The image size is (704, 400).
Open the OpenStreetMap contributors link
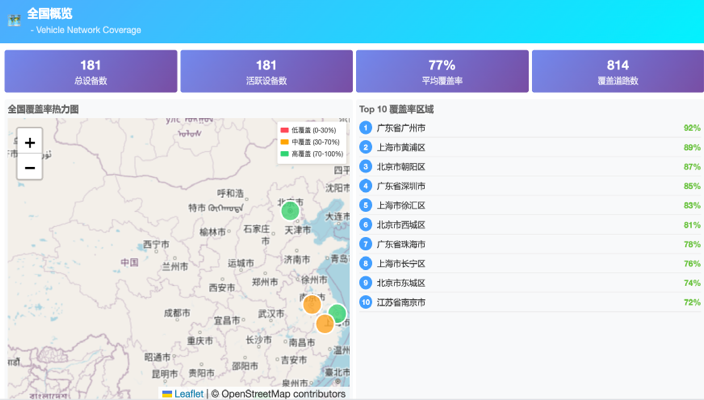click(x=283, y=394)
